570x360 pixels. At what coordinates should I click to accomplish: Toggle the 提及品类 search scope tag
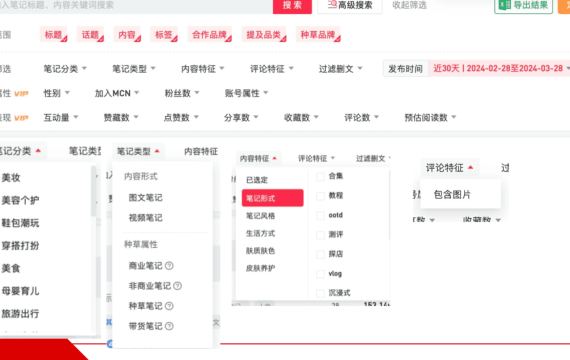point(264,35)
